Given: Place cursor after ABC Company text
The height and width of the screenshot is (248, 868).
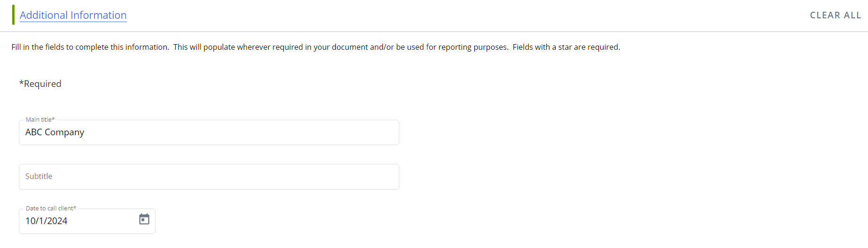Looking at the screenshot, I should (85, 132).
